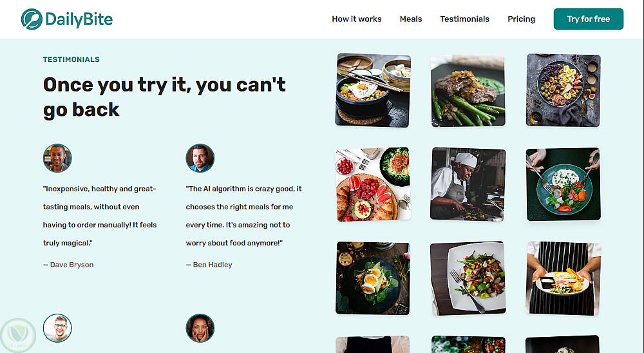Image resolution: width=644 pixels, height=353 pixels.
Task: Open the waiter in striped apron photo
Action: pos(563,278)
